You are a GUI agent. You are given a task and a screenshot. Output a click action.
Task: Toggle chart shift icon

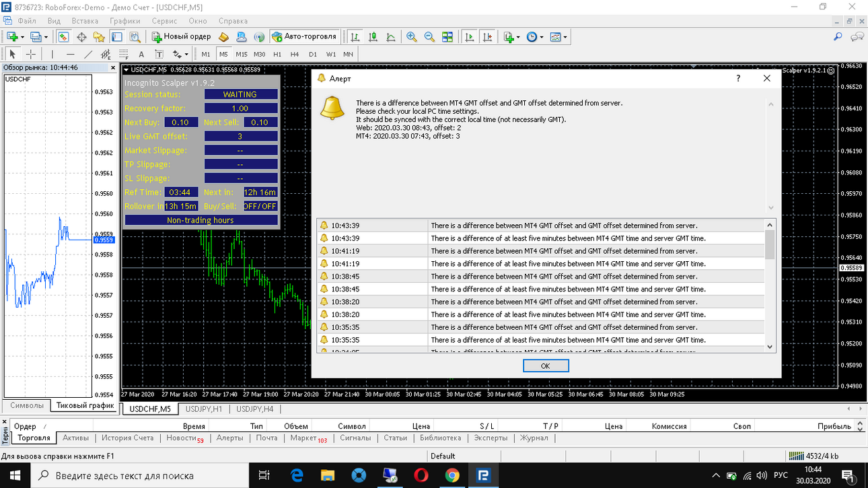[x=487, y=37]
